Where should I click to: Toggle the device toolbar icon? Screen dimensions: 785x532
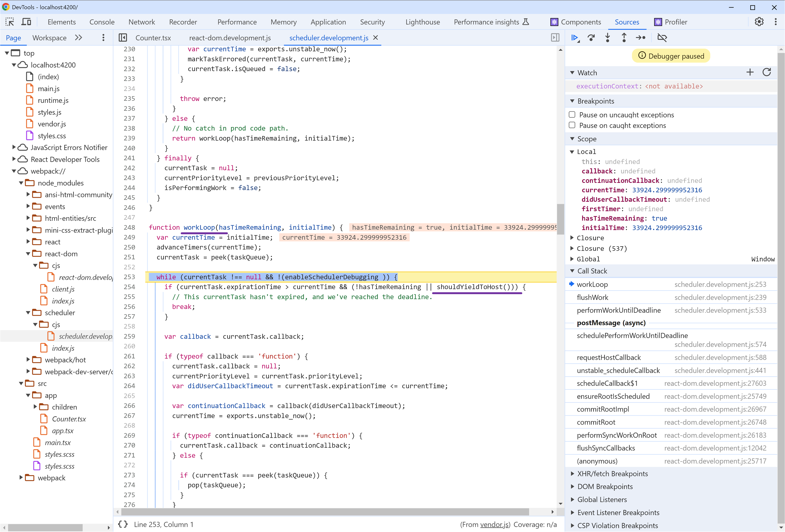[26, 22]
